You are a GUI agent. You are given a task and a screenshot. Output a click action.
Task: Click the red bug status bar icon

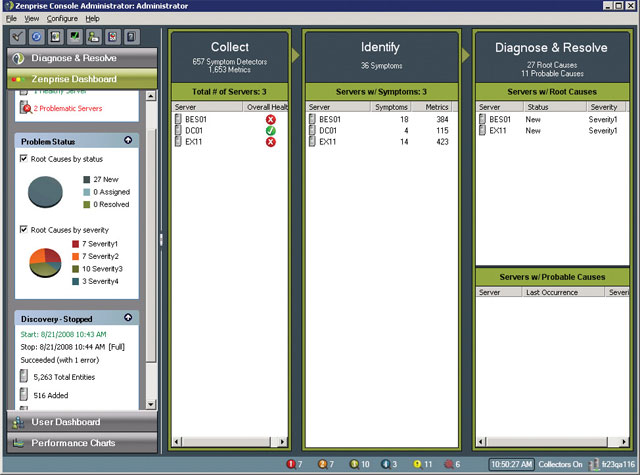[449, 464]
